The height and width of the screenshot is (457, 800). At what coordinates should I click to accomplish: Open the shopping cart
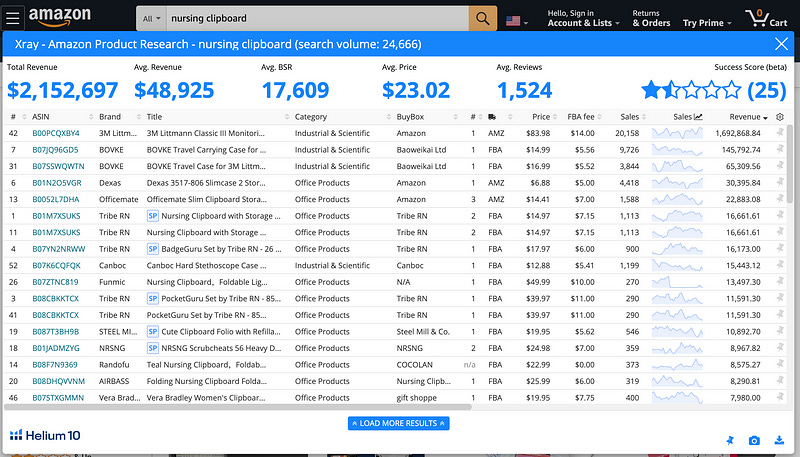pos(766,18)
